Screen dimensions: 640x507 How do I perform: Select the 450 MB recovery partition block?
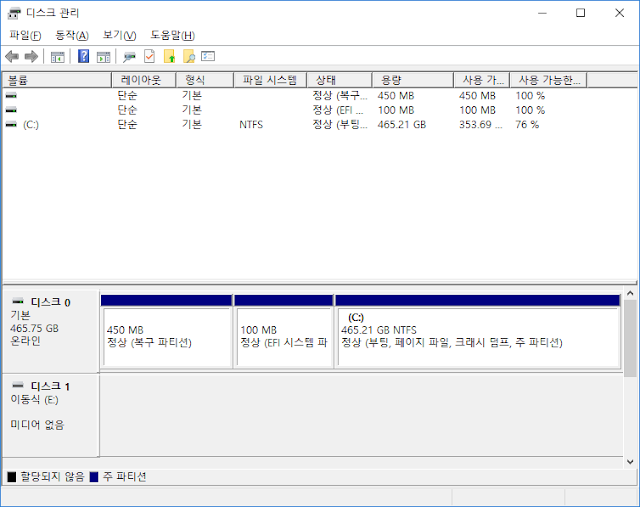click(167, 331)
